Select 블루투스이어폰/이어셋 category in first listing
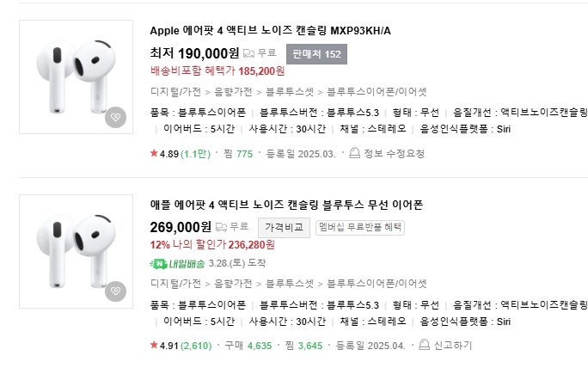588x368 pixels. pyautogui.click(x=382, y=90)
